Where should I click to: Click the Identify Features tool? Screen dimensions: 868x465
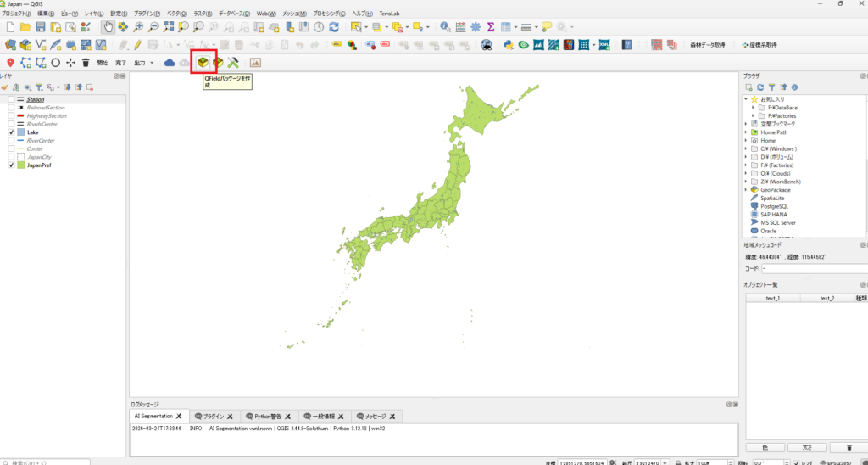[x=446, y=28]
